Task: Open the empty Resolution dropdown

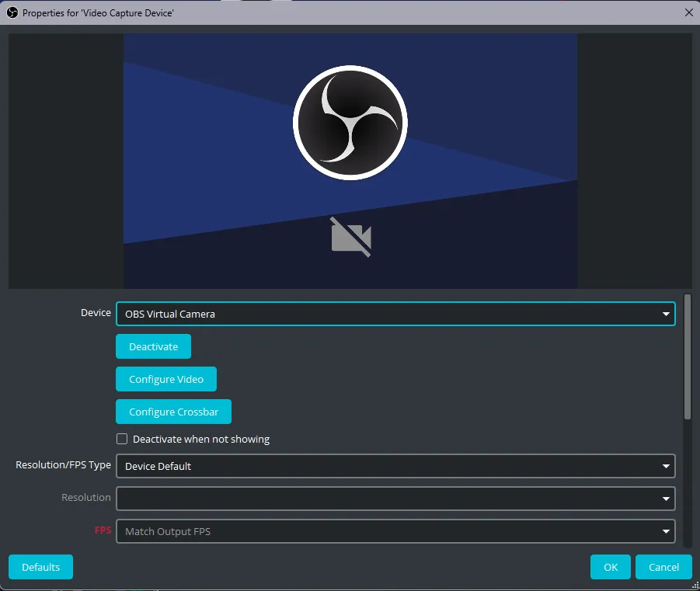Action: tap(395, 499)
